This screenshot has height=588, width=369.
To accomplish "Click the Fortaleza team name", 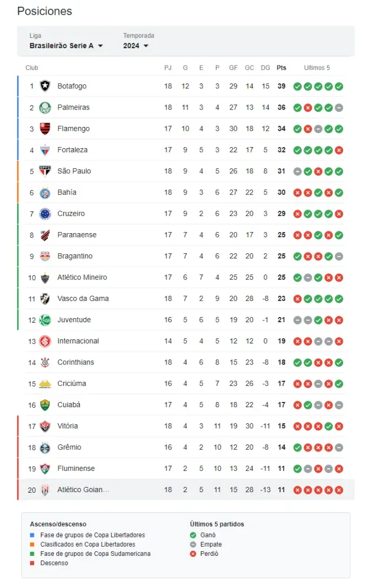I will point(74,150).
